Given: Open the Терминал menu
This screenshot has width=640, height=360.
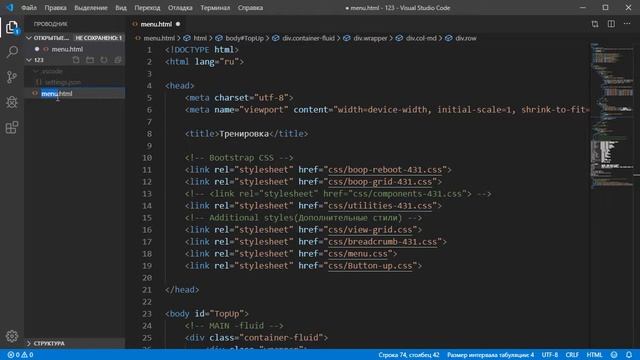Looking at the screenshot, I should tap(215, 8).
